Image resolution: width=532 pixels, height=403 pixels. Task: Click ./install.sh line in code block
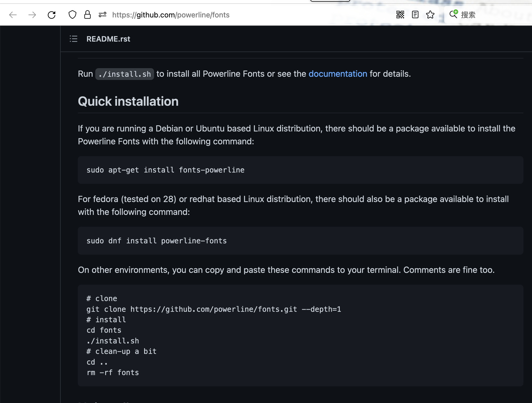[x=113, y=341]
